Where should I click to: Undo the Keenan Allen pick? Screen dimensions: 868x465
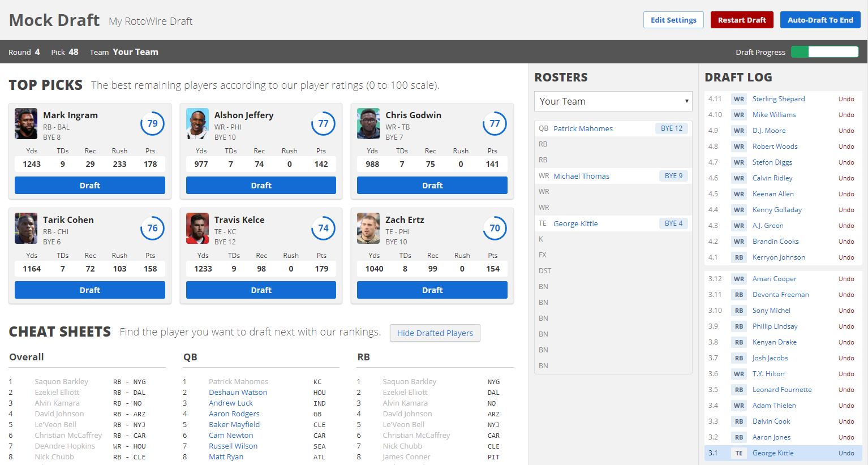tap(846, 194)
